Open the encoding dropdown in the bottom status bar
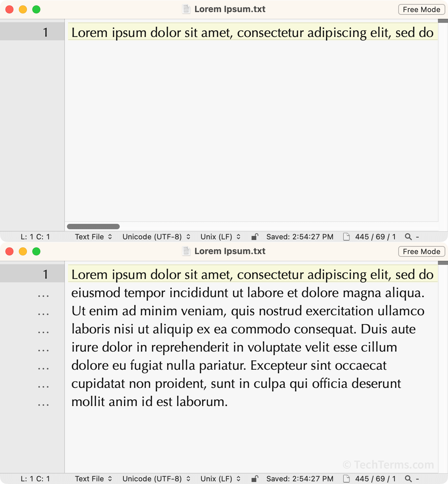Screen dimensions: 448x484 (x=156, y=479)
